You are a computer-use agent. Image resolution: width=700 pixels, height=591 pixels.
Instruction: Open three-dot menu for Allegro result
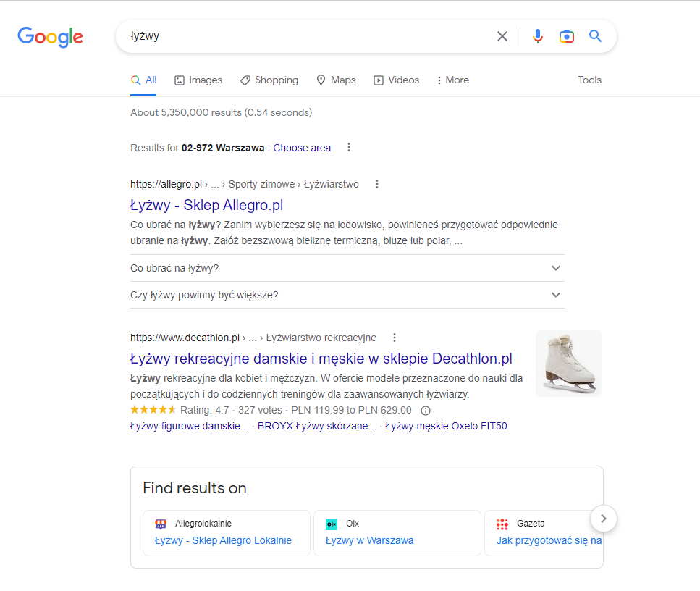point(377,184)
